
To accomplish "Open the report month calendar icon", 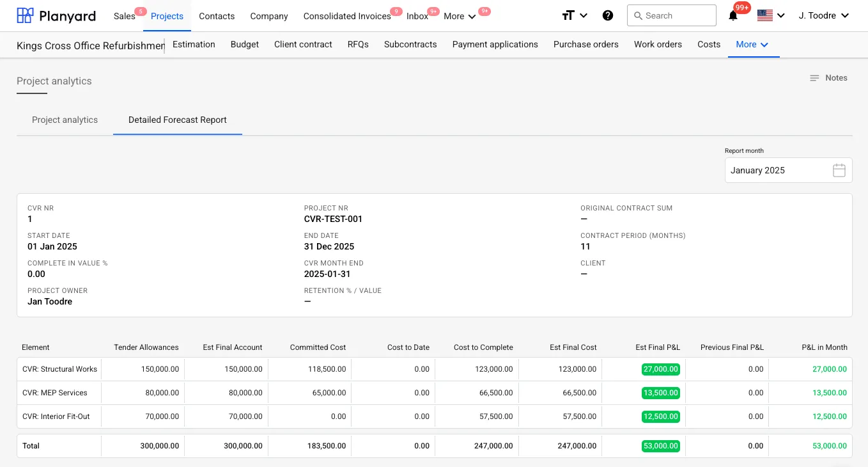I will (839, 170).
